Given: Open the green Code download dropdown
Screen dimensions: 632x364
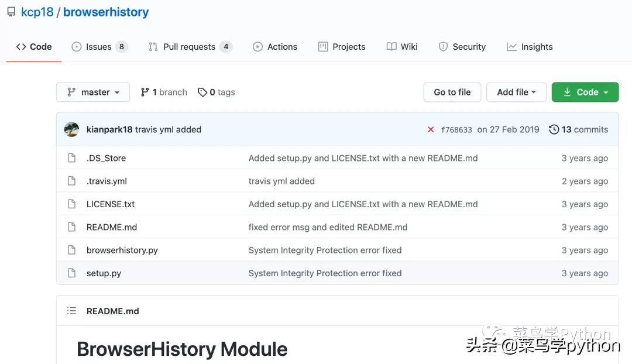Looking at the screenshot, I should click(x=585, y=92).
